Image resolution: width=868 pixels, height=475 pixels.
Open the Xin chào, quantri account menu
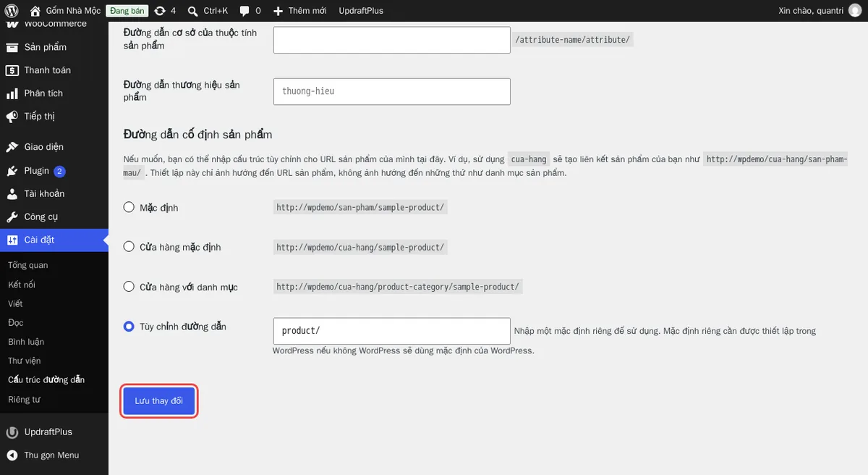820,11
